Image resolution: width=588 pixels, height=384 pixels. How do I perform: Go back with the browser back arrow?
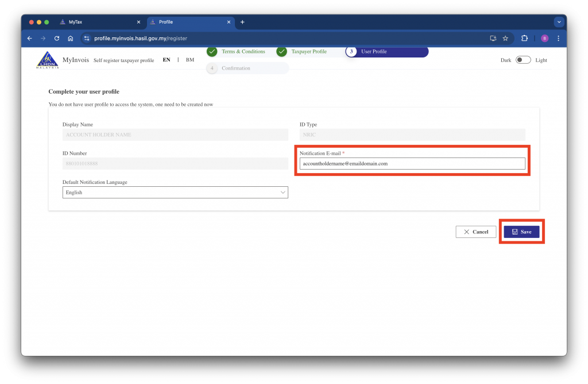(30, 39)
